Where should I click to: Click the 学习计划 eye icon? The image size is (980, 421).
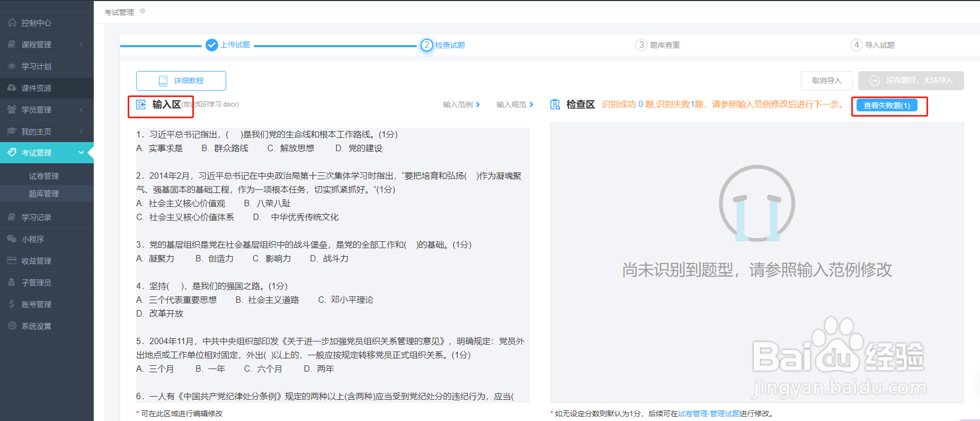pyautogui.click(x=12, y=66)
